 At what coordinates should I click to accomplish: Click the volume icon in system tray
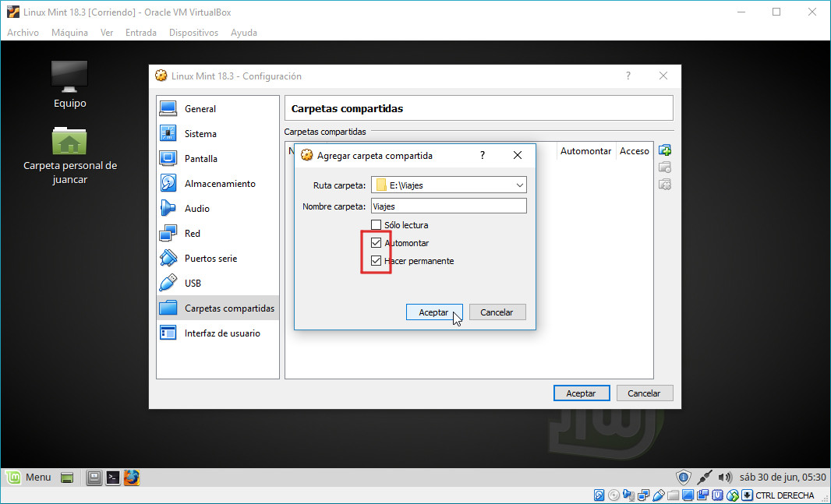tap(725, 477)
